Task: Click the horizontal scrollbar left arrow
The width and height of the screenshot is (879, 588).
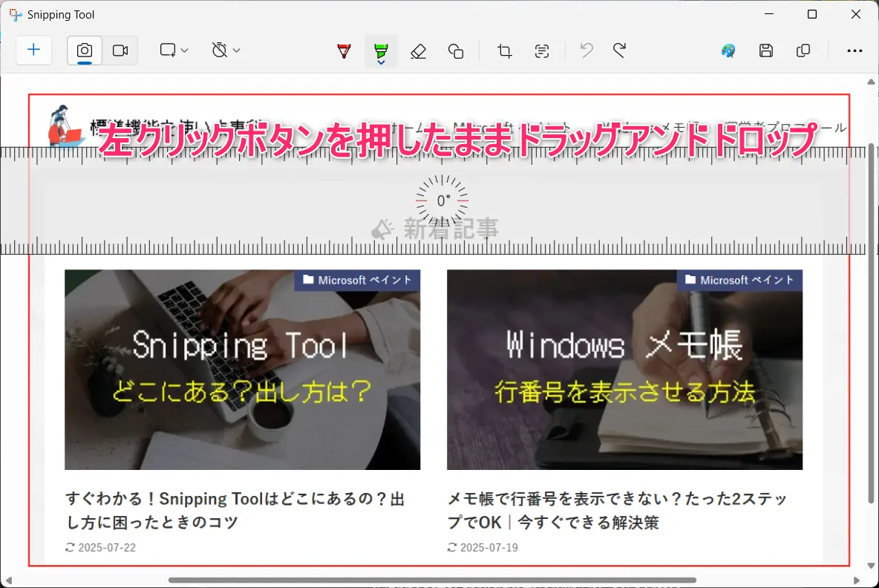Action: [8, 580]
